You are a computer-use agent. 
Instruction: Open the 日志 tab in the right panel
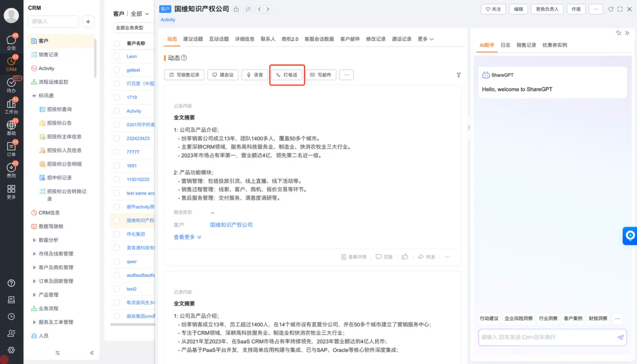pos(505,45)
